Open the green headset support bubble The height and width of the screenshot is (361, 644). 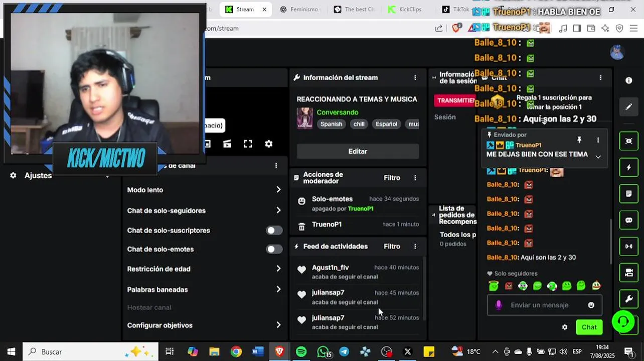(623, 321)
